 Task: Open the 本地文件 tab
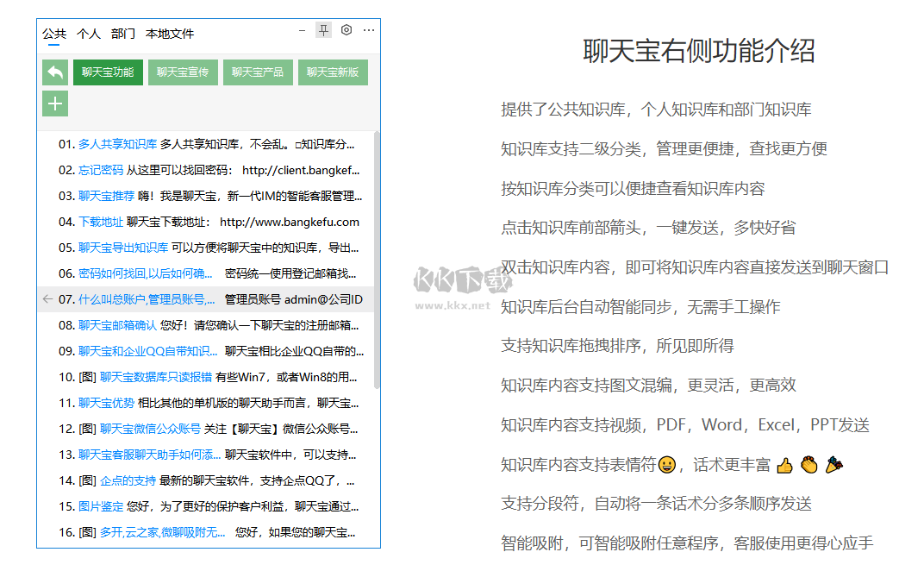(169, 34)
